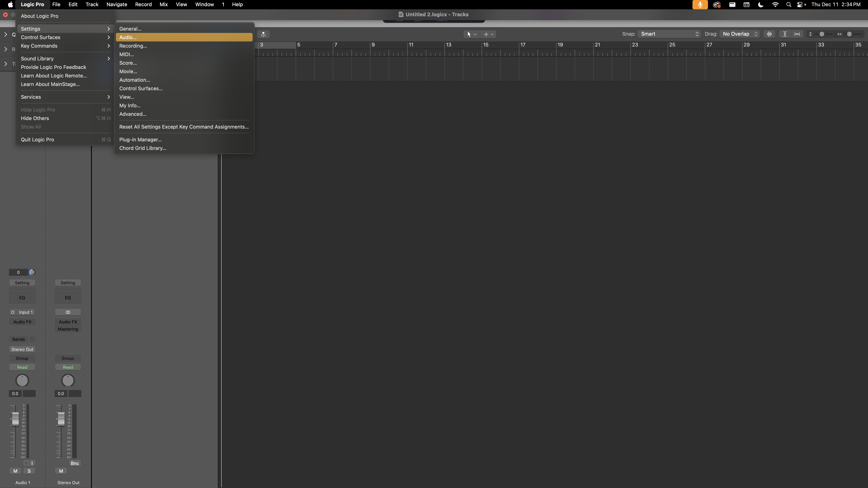Click the Waveform Zoom icon
The height and width of the screenshot is (488, 868).
click(769, 34)
